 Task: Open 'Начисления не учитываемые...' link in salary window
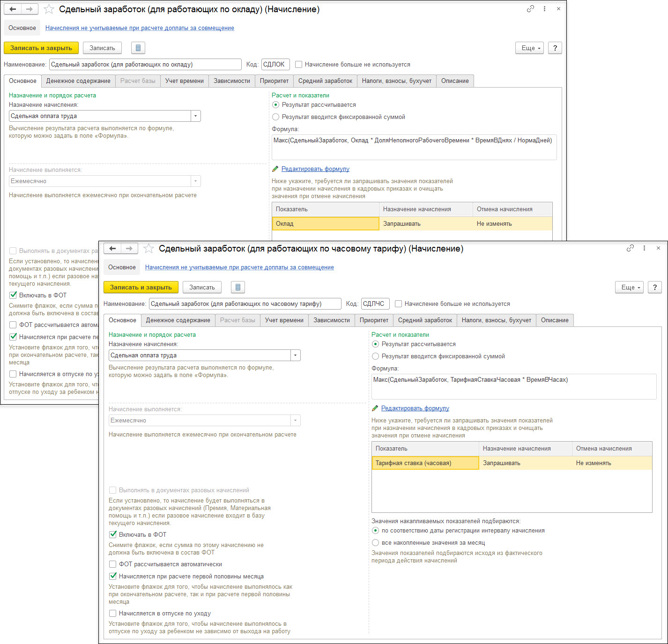(140, 28)
